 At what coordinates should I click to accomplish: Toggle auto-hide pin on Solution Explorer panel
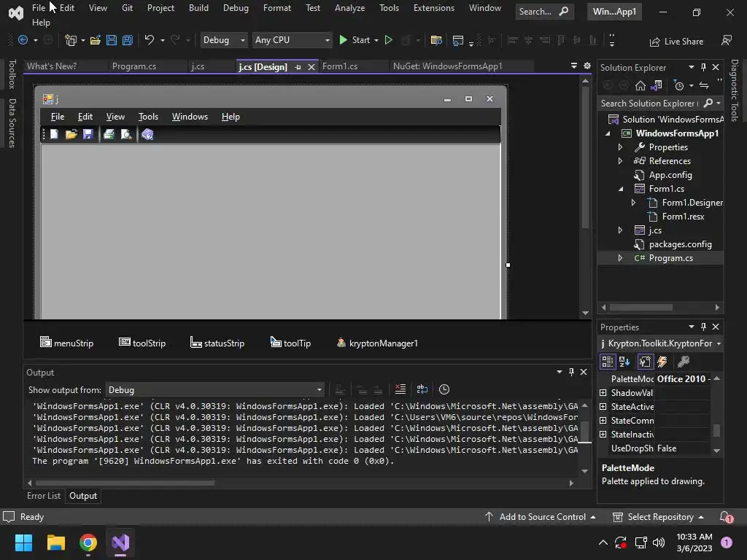click(704, 67)
